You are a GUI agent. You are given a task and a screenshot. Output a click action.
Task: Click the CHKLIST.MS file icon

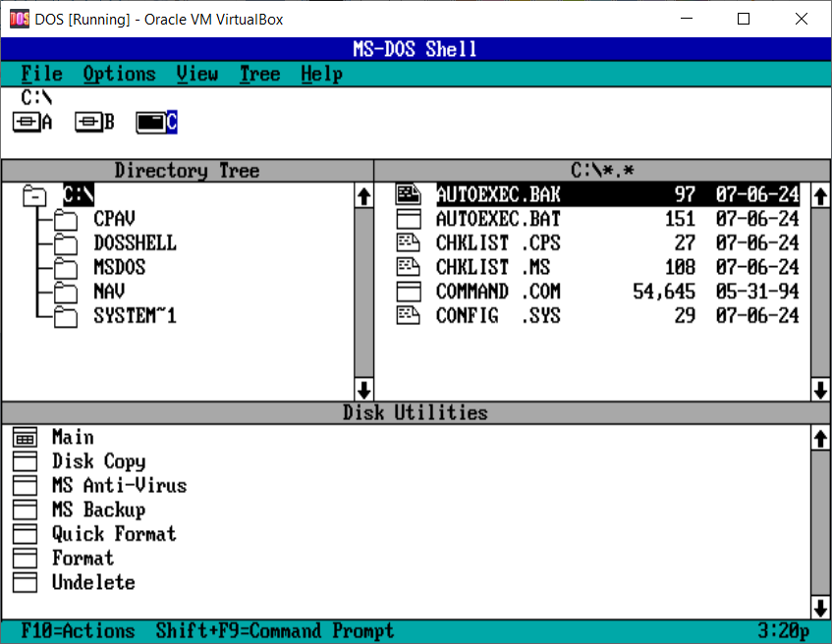[409, 267]
